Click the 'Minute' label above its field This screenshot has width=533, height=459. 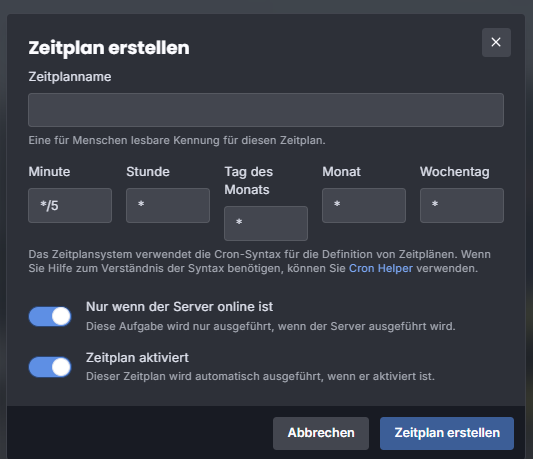click(x=49, y=172)
